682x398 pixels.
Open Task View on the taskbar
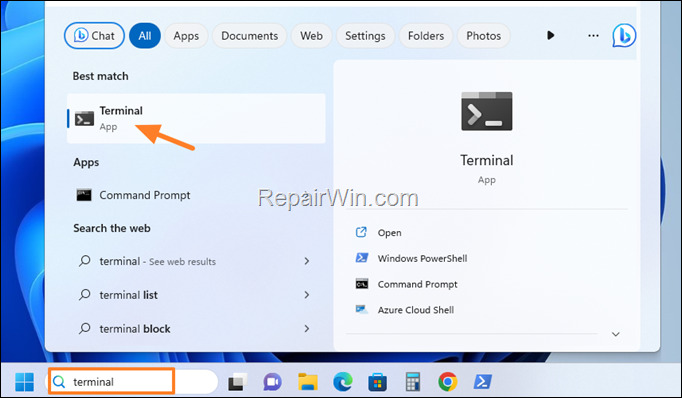(x=237, y=382)
